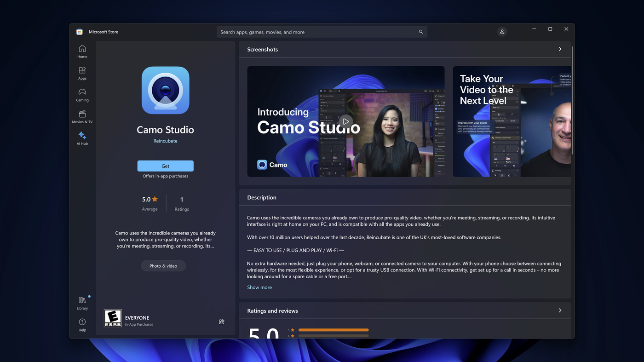Image resolution: width=644 pixels, height=362 pixels.
Task: Play the Introducing Camo Studio video
Action: pyautogui.click(x=346, y=121)
